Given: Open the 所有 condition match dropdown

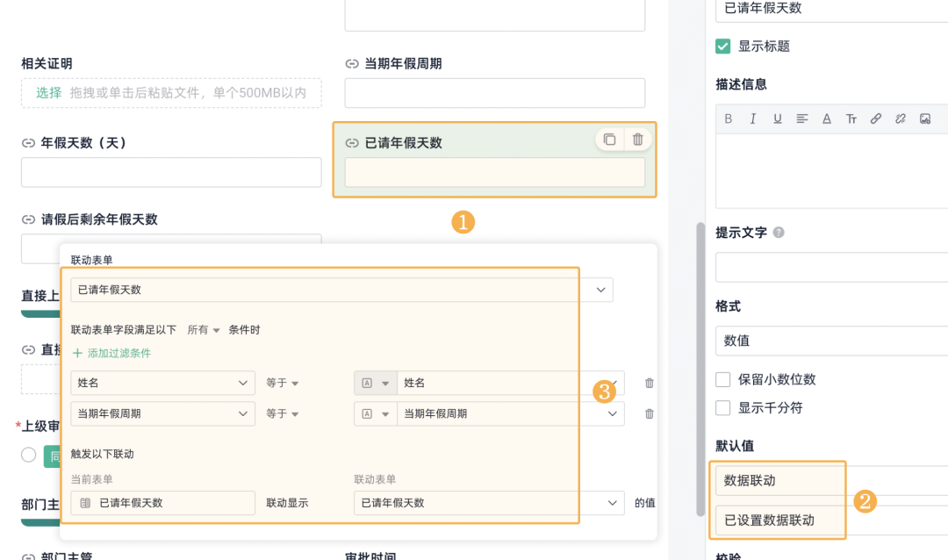Looking at the screenshot, I should point(203,329).
